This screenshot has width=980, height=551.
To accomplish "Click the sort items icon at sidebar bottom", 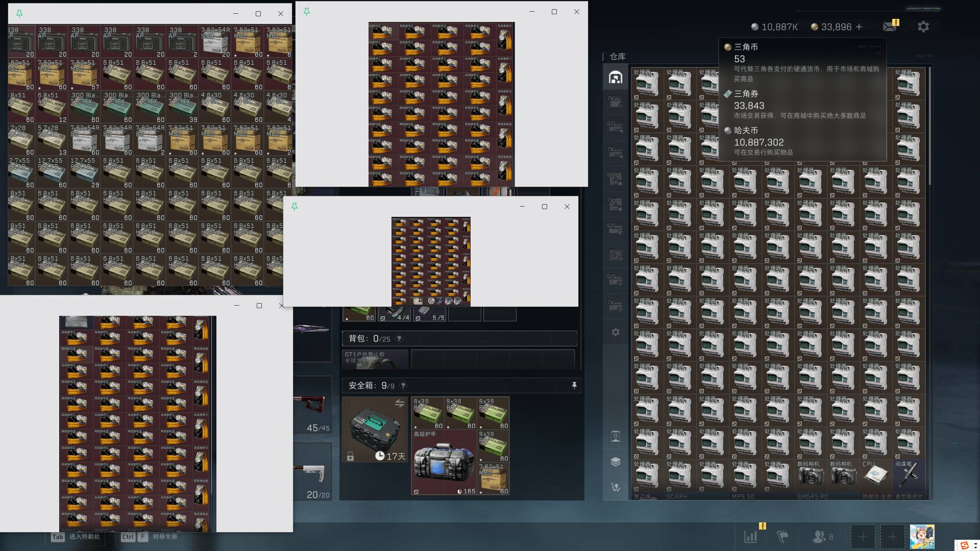I will tap(616, 487).
